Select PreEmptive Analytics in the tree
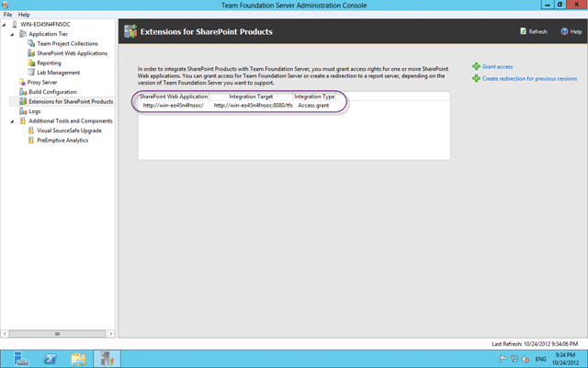Image resolution: width=588 pixels, height=368 pixels. (62, 140)
